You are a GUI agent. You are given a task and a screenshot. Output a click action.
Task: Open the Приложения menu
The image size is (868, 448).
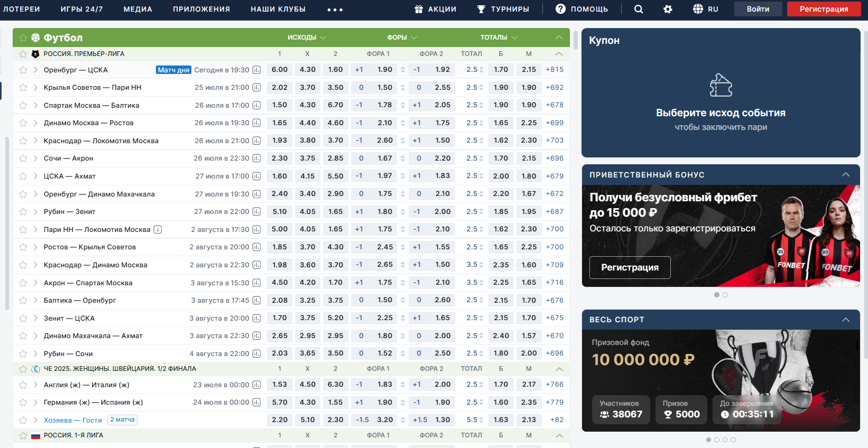[x=201, y=9]
